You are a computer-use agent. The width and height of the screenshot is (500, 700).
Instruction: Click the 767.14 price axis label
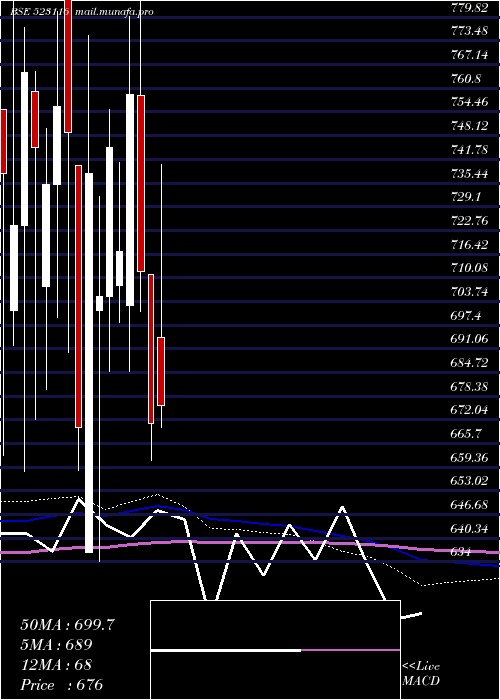click(469, 55)
